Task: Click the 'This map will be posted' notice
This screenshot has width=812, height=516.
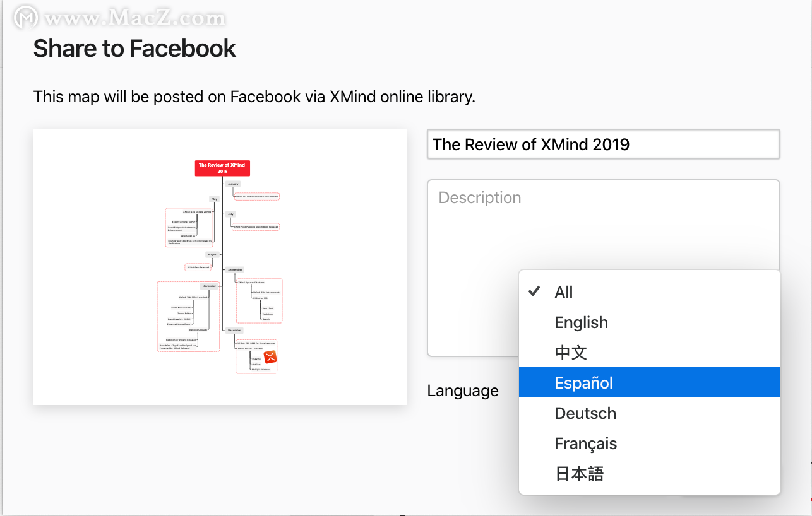Action: (x=254, y=97)
